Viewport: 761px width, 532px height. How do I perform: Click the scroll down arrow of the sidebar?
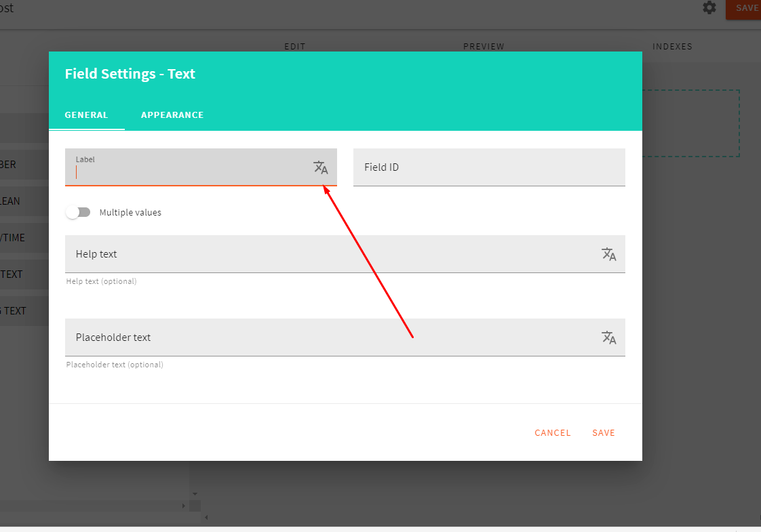click(195, 493)
